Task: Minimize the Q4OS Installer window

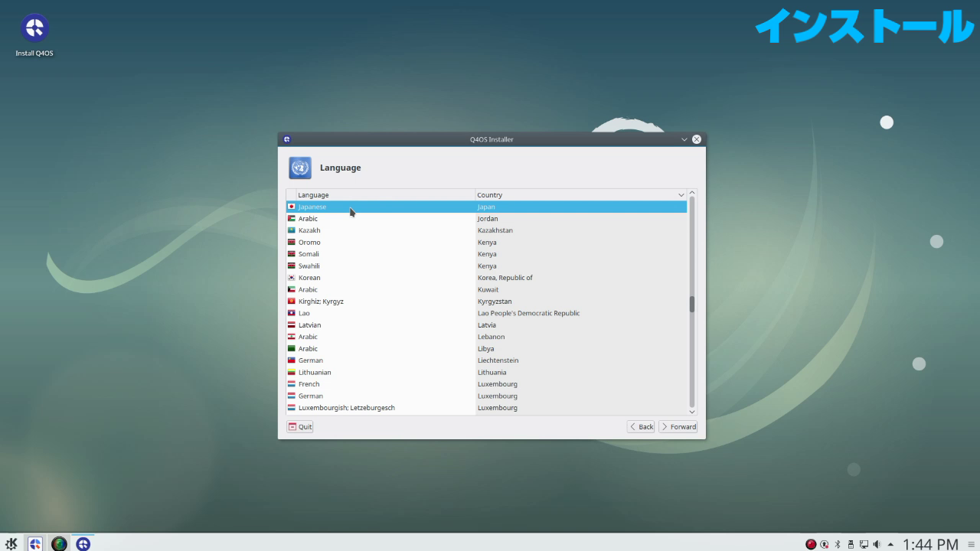Action: point(684,139)
